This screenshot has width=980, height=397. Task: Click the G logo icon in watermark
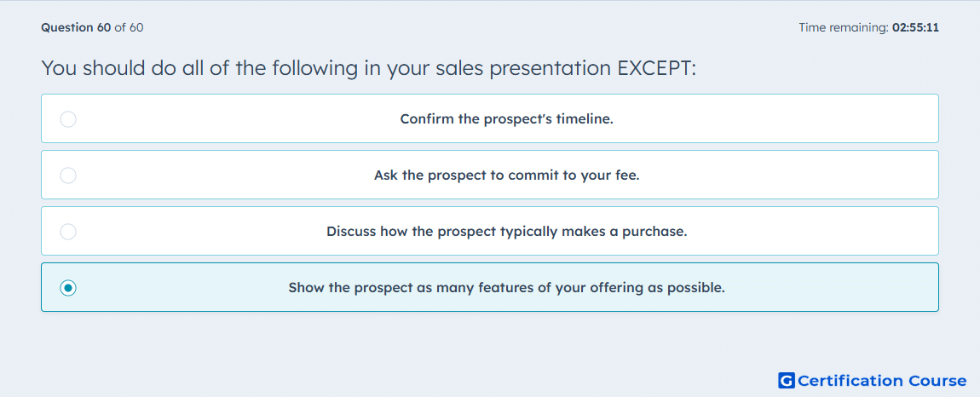(x=787, y=380)
